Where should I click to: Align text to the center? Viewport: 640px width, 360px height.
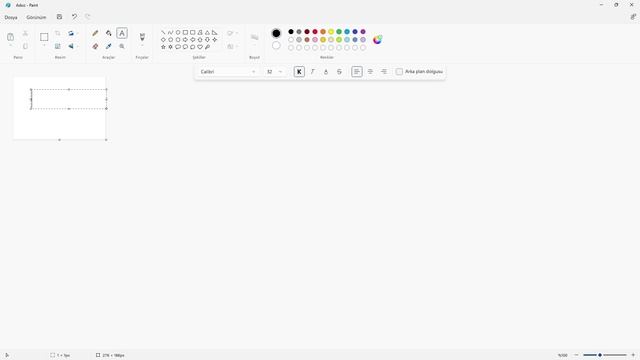tap(370, 72)
